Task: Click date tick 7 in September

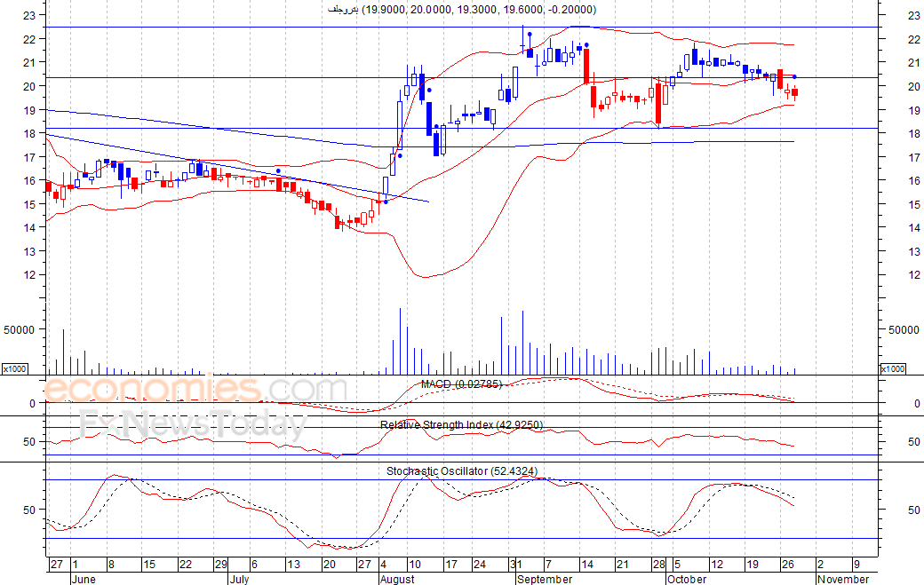Action: click(548, 565)
